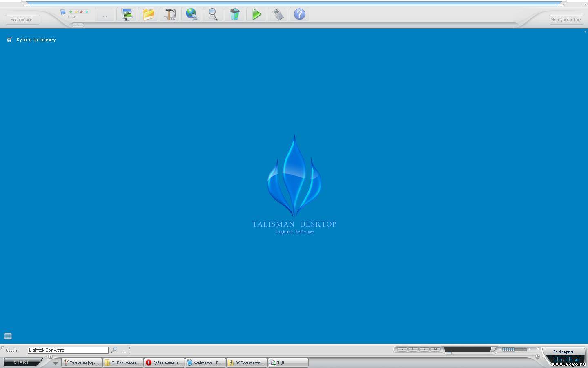Click the small corner arrow right of volume
588x368 pixels.
pos(538,349)
